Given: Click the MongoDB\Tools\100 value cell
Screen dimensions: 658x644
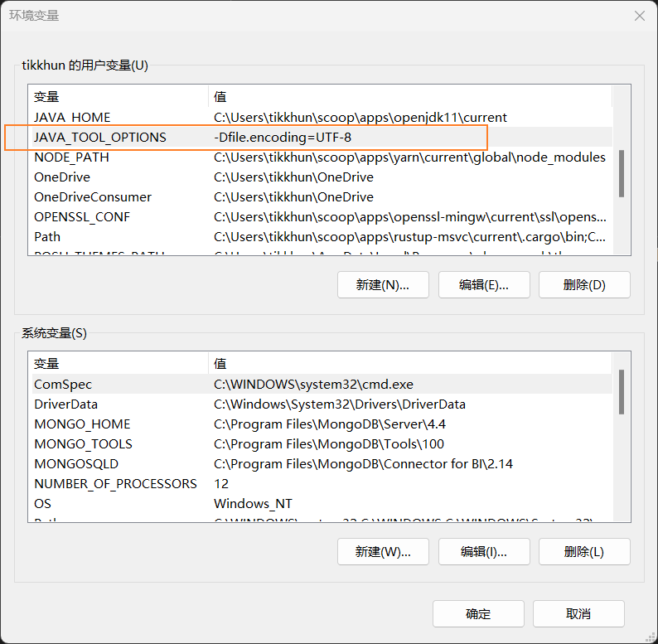Looking at the screenshot, I should click(328, 443).
